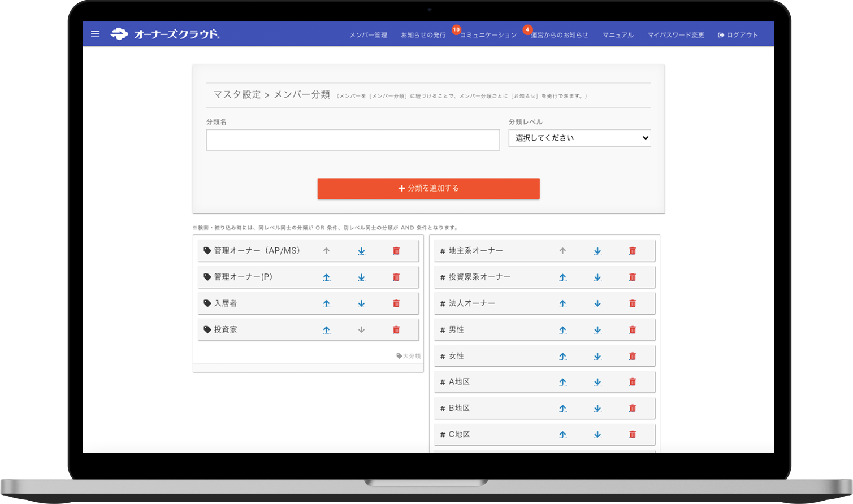The width and height of the screenshot is (853, 504).
Task: Move 投資家系オーナー category down
Action: point(597,277)
